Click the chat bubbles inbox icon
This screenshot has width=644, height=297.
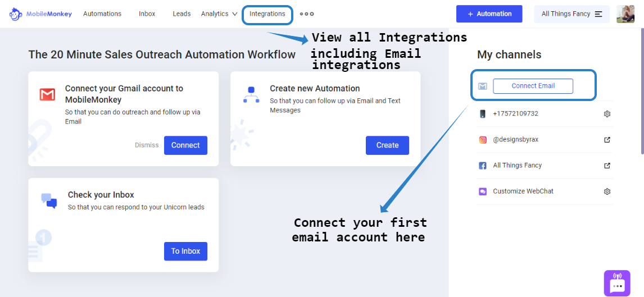click(49, 201)
